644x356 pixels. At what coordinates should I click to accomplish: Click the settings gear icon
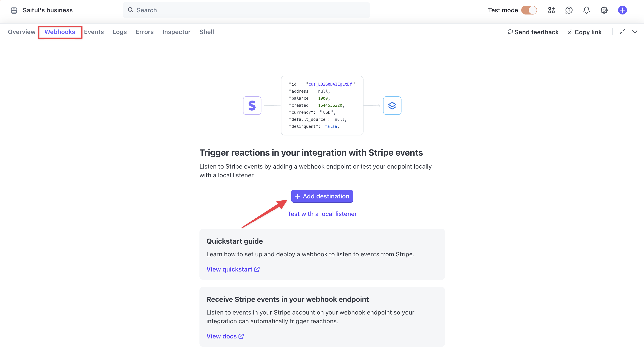(603, 10)
